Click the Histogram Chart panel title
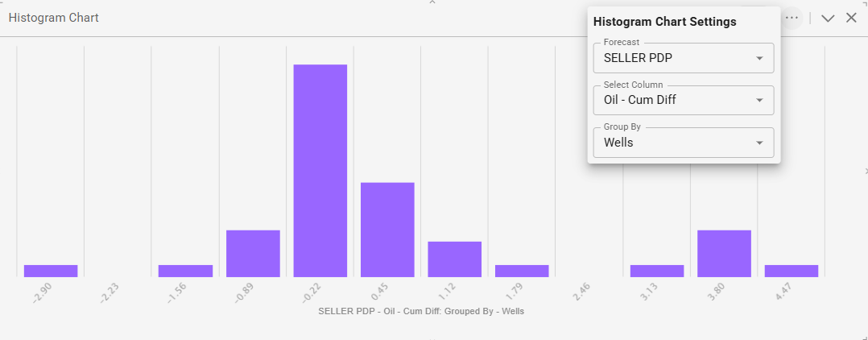Screen dimensions: 868x340 (x=54, y=18)
